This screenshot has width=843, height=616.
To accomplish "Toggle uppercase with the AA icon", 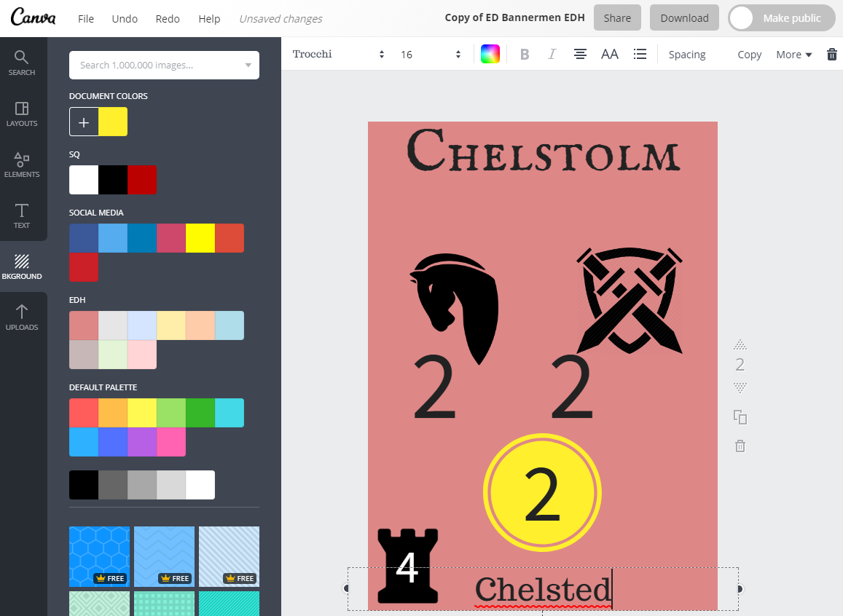I will [x=610, y=55].
